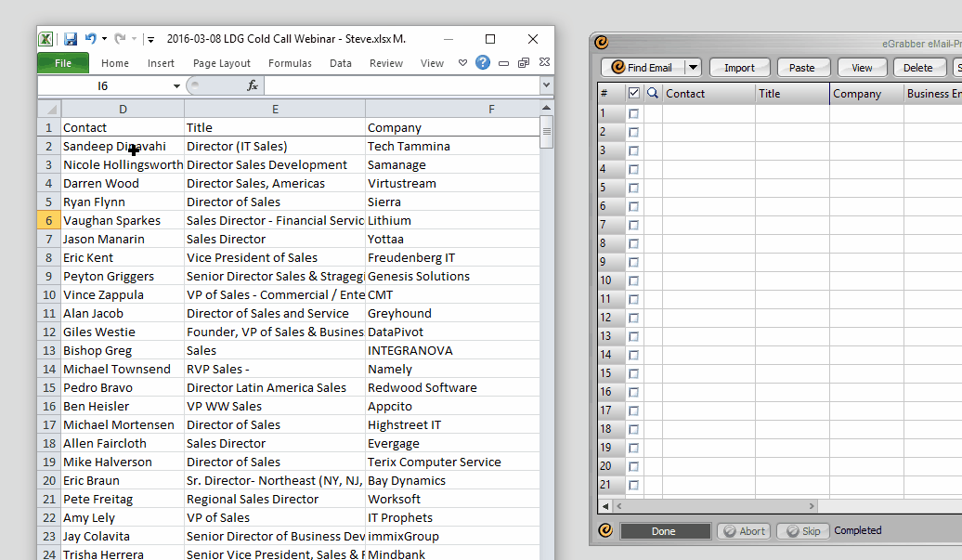The image size is (962, 560).
Task: Click the magnifier icon in eGrabber grid header
Action: tap(653, 93)
